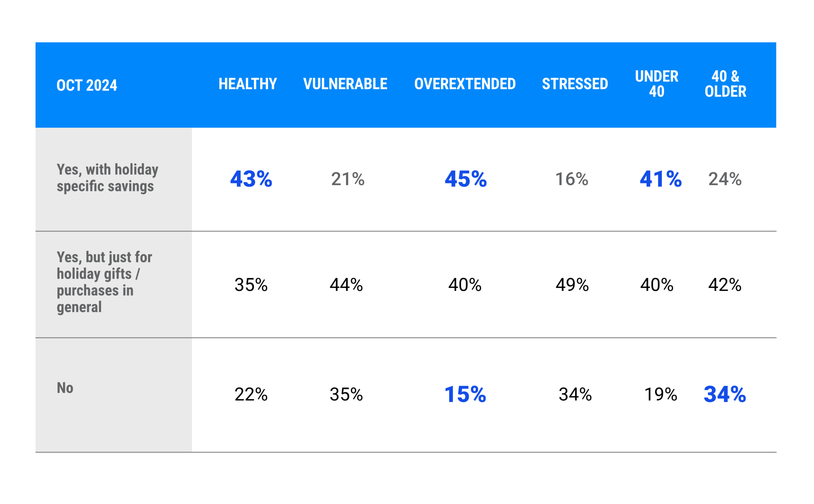Select the highlighted 45% Overextended value

[465, 179]
